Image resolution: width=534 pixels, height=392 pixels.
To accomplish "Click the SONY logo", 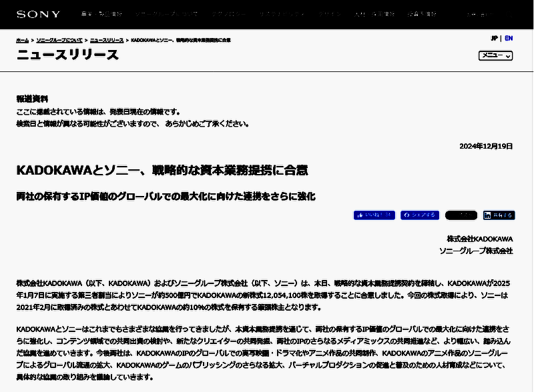I will 37,13.
